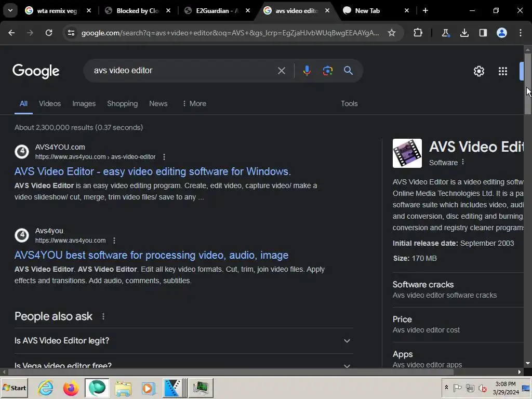Click the horizontal scrollbar thumb
This screenshot has width=532, height=399.
(x=231, y=372)
